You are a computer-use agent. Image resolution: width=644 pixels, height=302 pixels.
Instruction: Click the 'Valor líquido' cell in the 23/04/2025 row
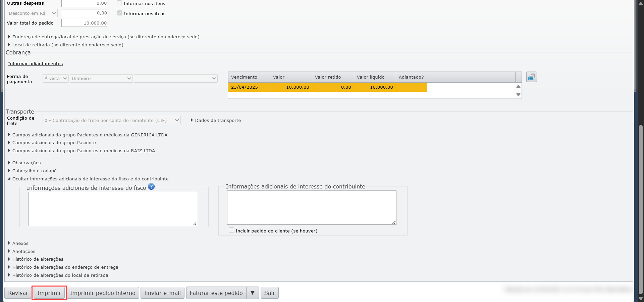point(375,87)
